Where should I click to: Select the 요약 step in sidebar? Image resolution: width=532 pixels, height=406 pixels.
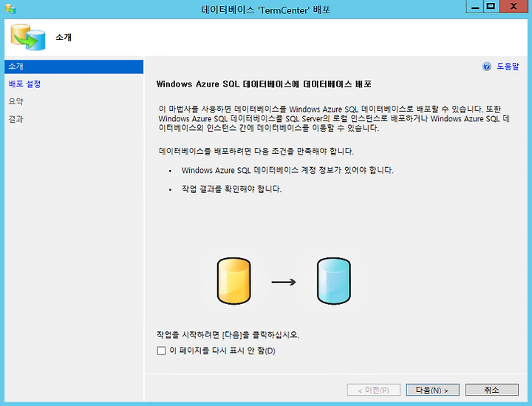(x=16, y=101)
